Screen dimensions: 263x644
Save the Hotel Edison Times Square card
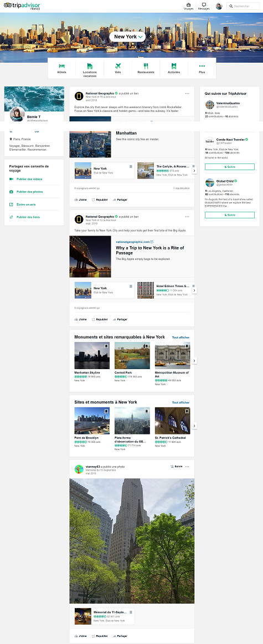[x=193, y=286]
